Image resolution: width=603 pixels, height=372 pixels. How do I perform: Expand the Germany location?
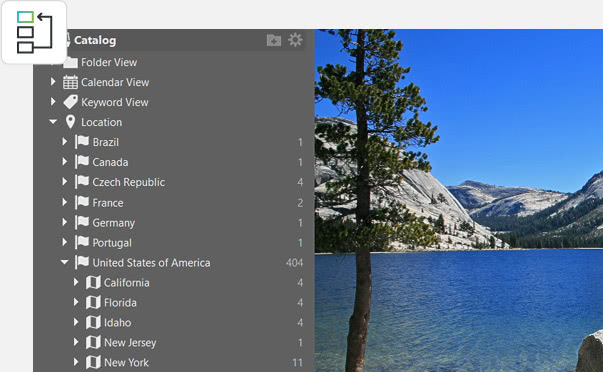65,222
